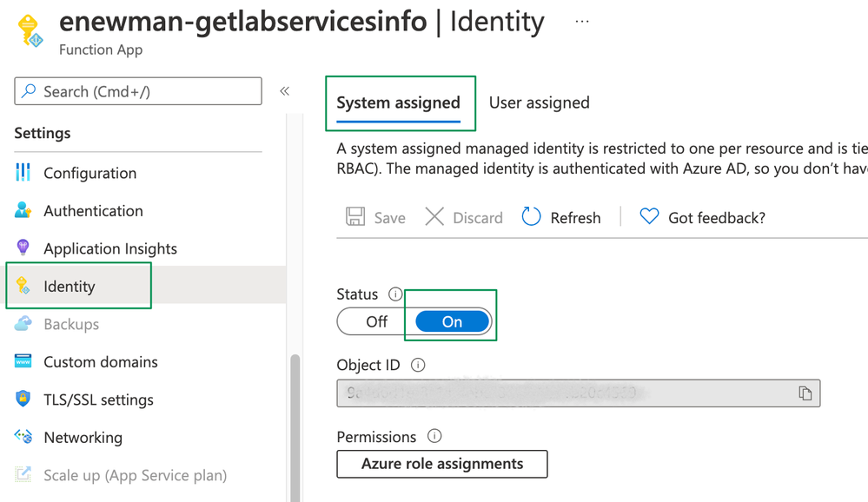Click the Identity key icon in sidebar
The image size is (868, 502).
(23, 286)
